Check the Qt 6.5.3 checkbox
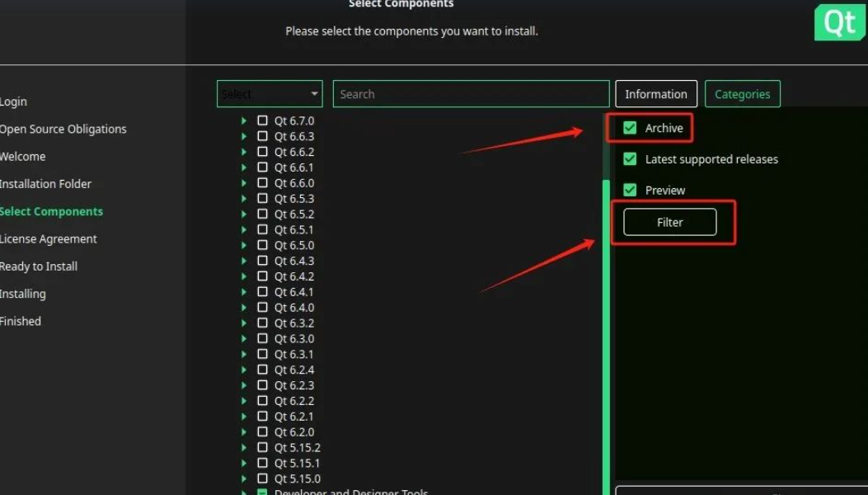The image size is (868, 495). [x=262, y=198]
